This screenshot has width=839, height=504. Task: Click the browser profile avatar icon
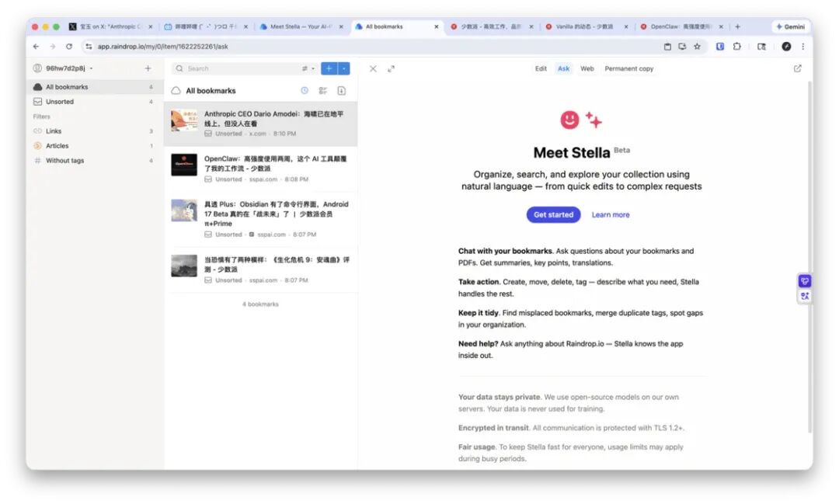[x=786, y=47]
